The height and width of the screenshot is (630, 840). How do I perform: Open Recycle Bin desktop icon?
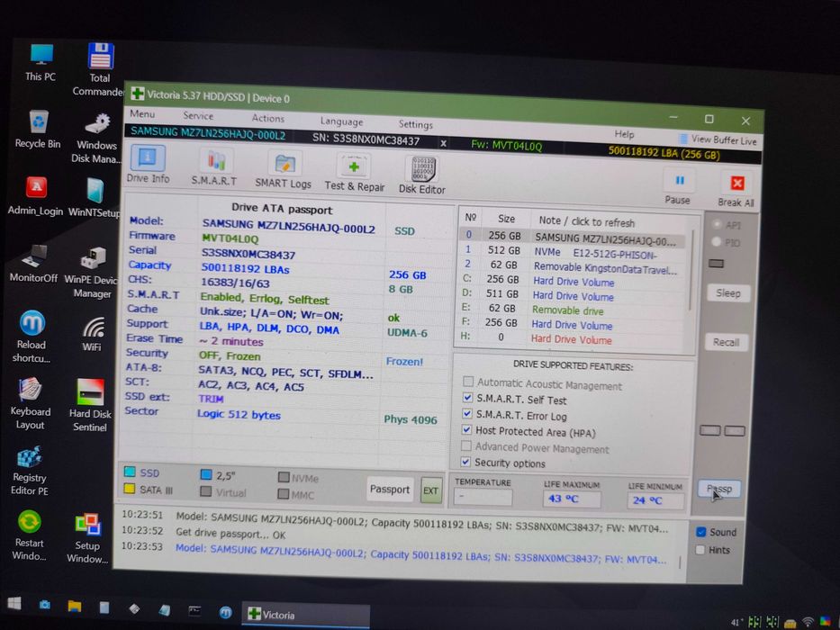[38, 129]
